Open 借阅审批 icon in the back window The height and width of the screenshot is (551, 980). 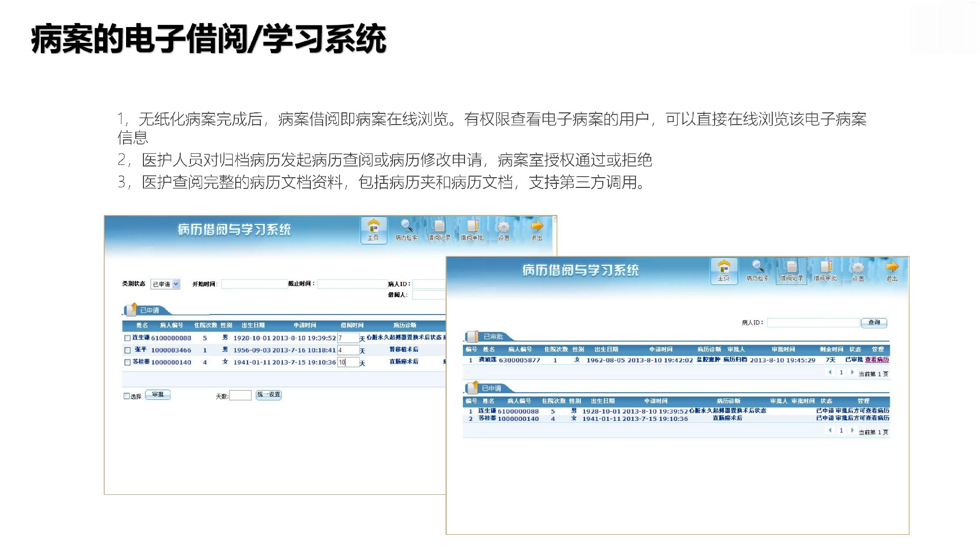(x=472, y=230)
